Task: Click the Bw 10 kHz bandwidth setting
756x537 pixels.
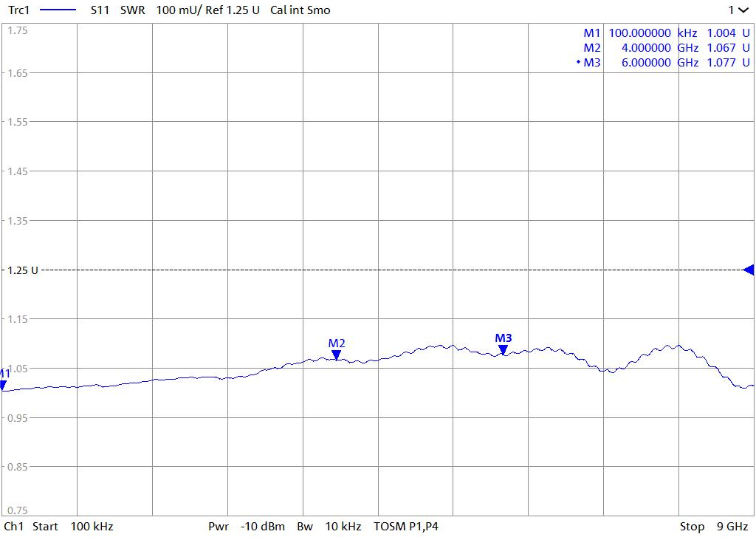Action: 329,527
